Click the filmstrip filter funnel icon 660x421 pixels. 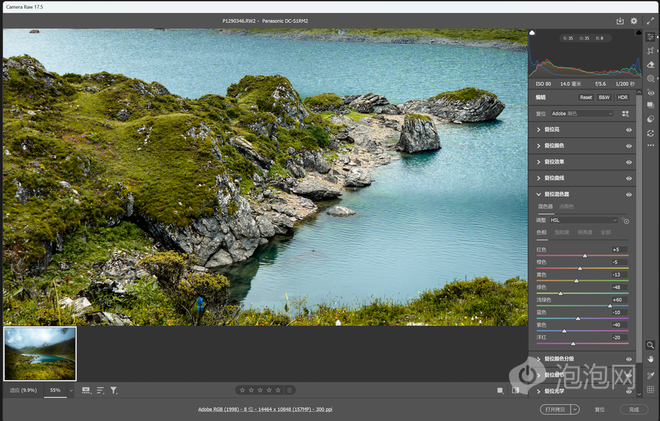coord(114,390)
